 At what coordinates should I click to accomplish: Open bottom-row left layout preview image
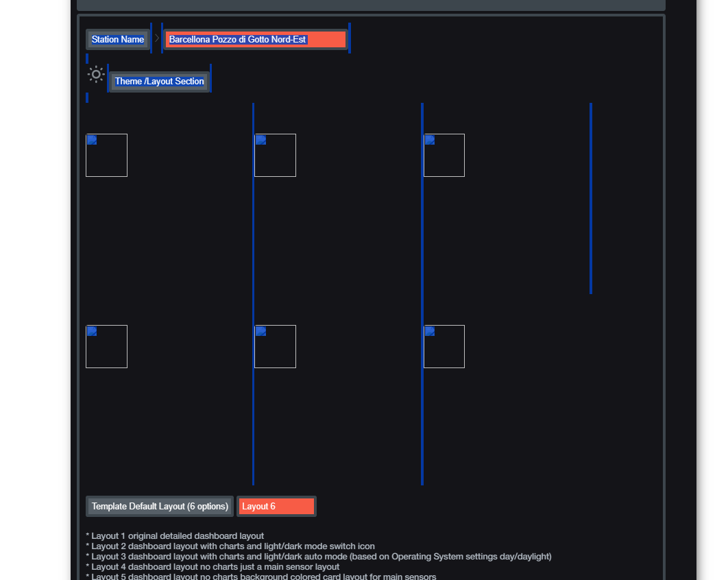click(x=107, y=346)
